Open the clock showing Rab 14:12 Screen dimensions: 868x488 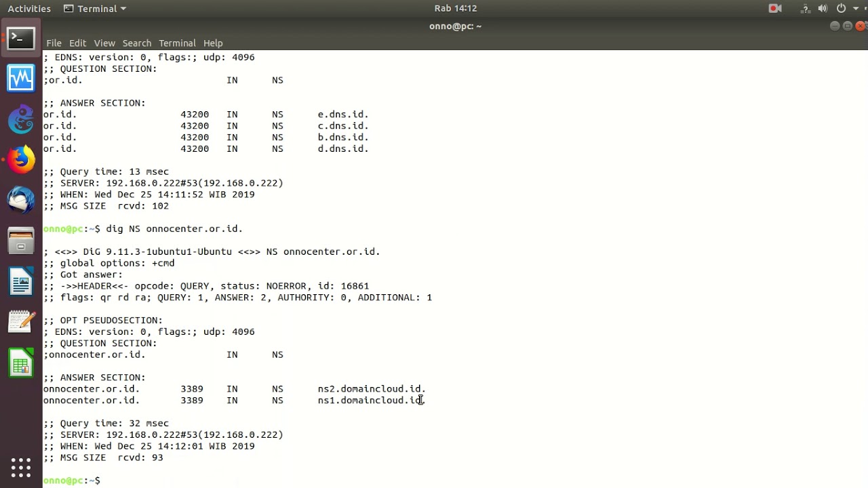tap(456, 8)
